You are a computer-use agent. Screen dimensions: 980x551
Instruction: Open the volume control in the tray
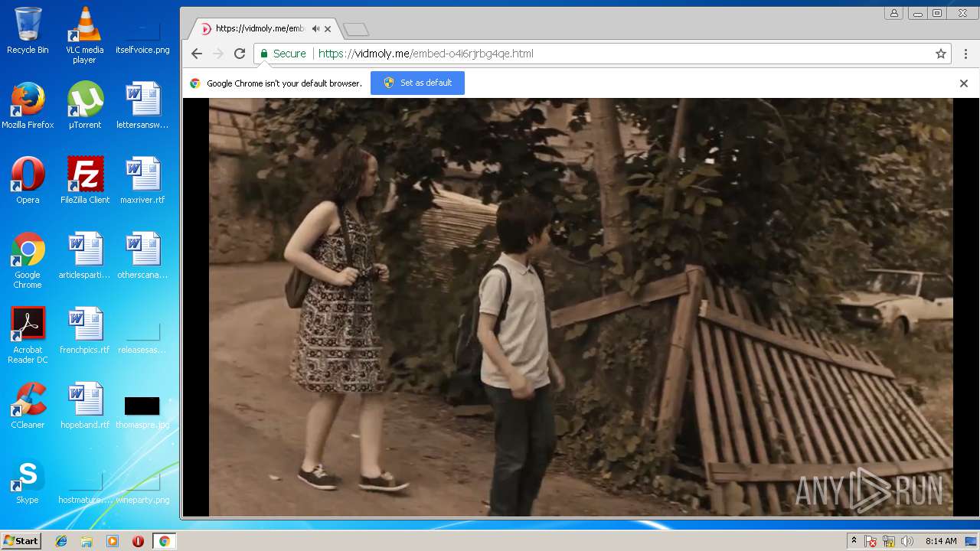pos(907,541)
